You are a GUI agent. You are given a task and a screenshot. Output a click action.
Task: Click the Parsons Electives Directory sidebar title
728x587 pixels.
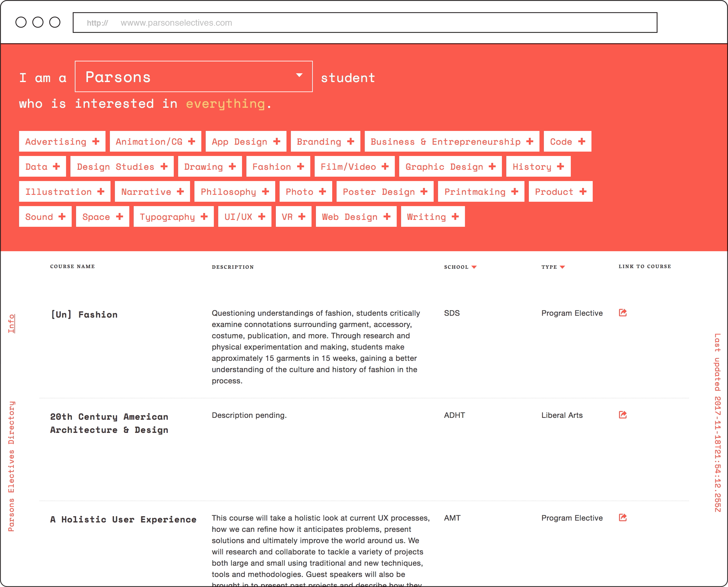[x=11, y=466]
